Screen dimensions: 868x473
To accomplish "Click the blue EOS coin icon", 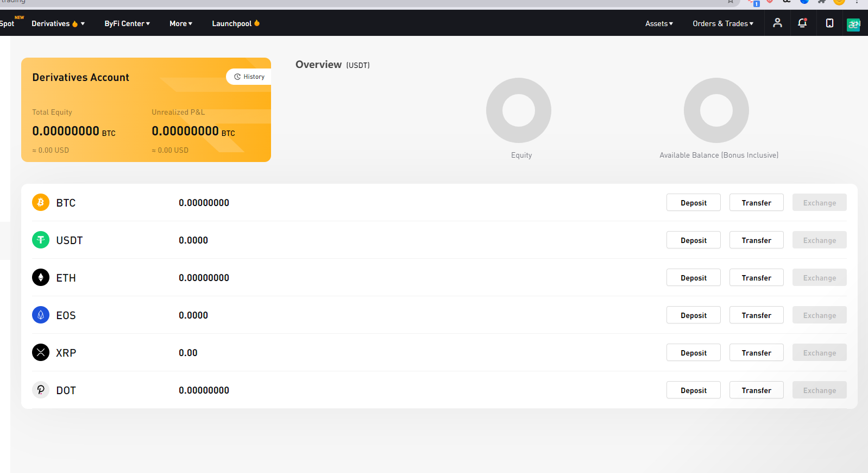I will coord(41,315).
